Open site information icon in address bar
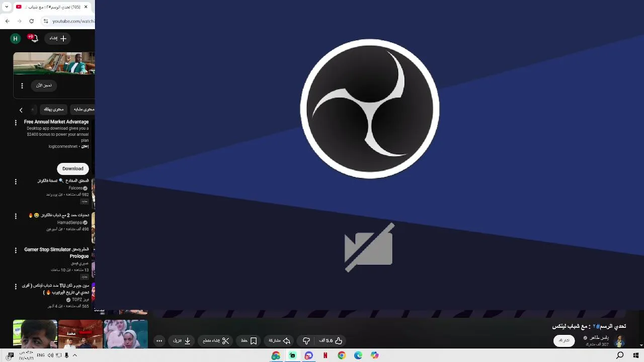This screenshot has height=362, width=644. coord(46,21)
